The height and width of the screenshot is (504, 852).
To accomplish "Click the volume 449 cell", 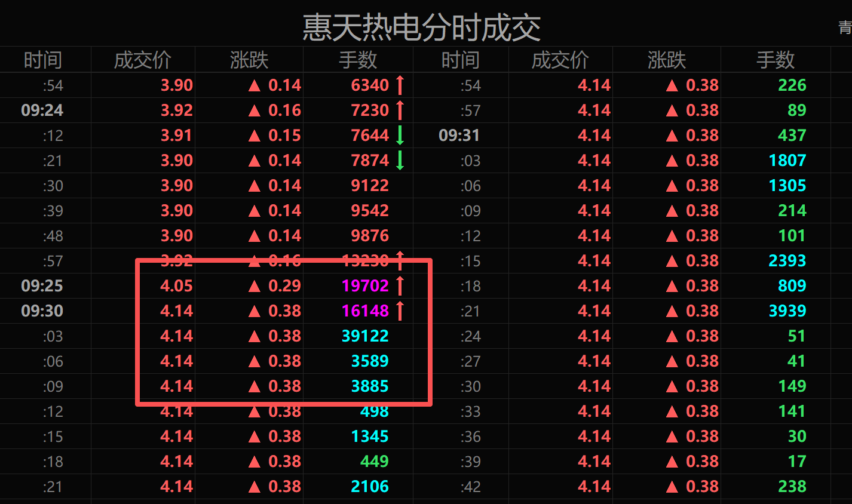I will pyautogui.click(x=375, y=462).
